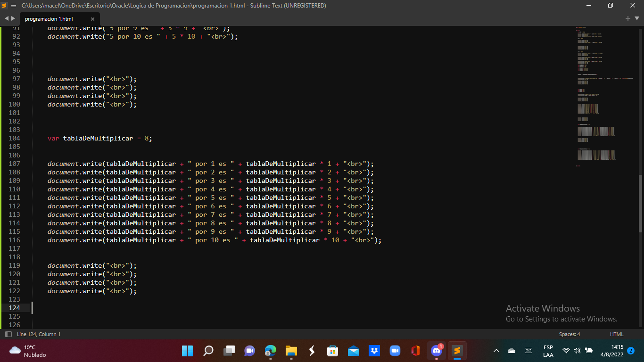Open Wi-Fi network settings in tray
This screenshot has height=362, width=644.
(566, 351)
